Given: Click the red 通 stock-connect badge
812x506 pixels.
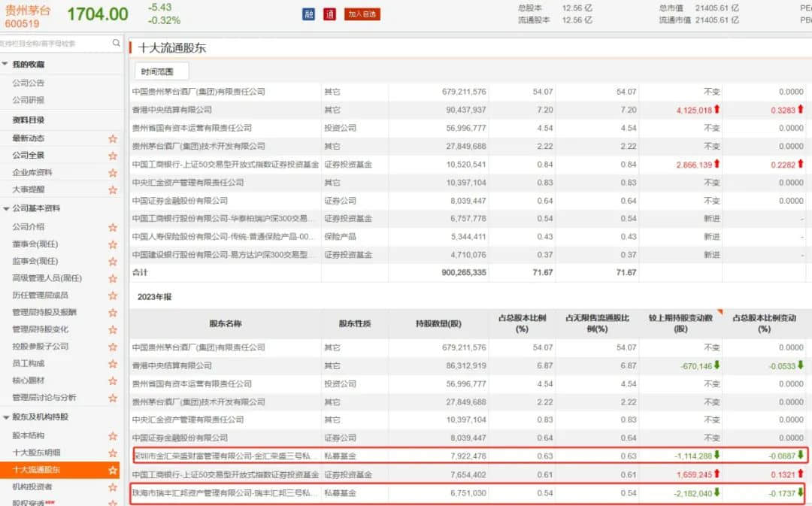Looking at the screenshot, I should pos(330,14).
